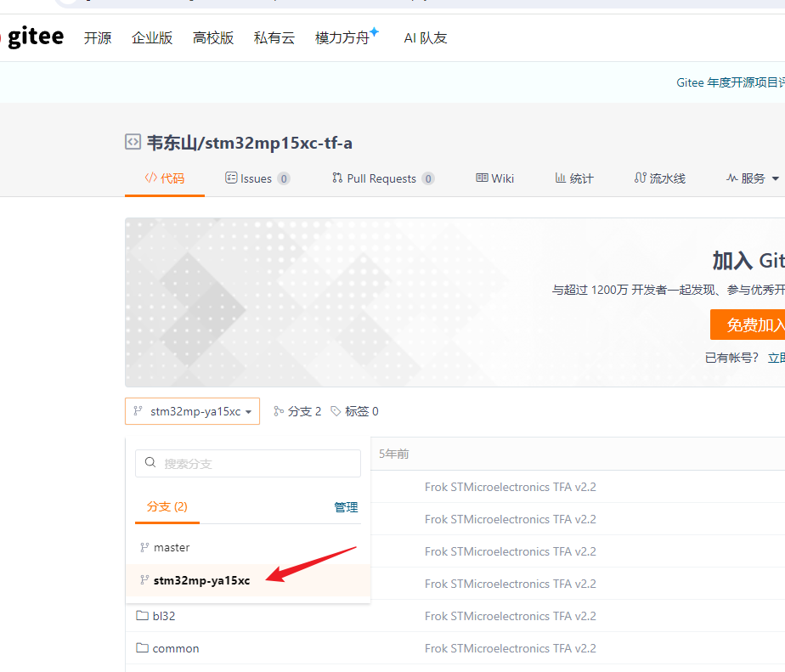Click the 搜索分支 search field

(x=255, y=464)
